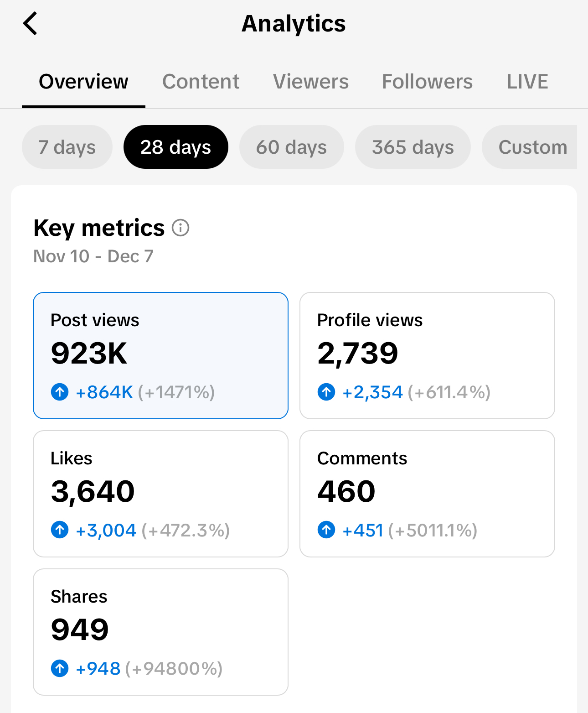
Task: Select the Likes metric card
Action: click(x=160, y=494)
